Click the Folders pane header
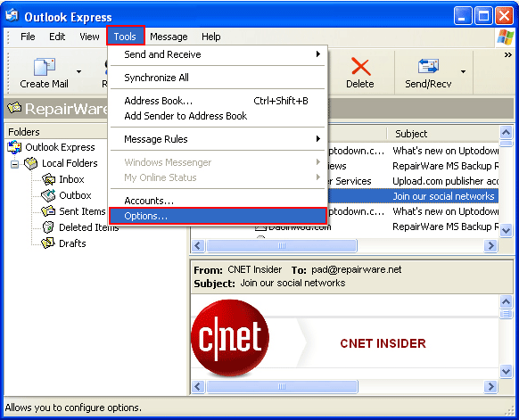Image resolution: width=519 pixels, height=420 pixels. coord(56,132)
